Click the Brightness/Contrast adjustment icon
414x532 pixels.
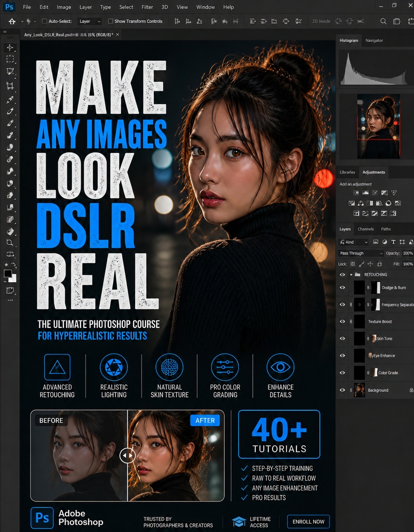pos(356,193)
